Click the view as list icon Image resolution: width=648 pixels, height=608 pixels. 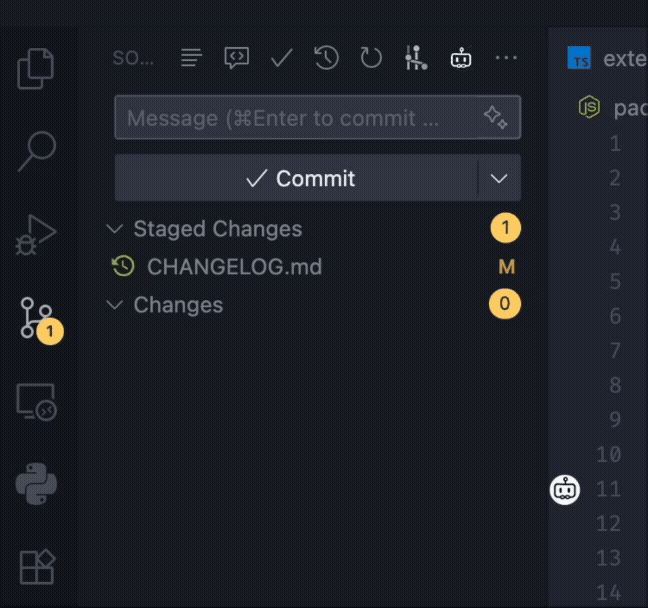pos(191,58)
